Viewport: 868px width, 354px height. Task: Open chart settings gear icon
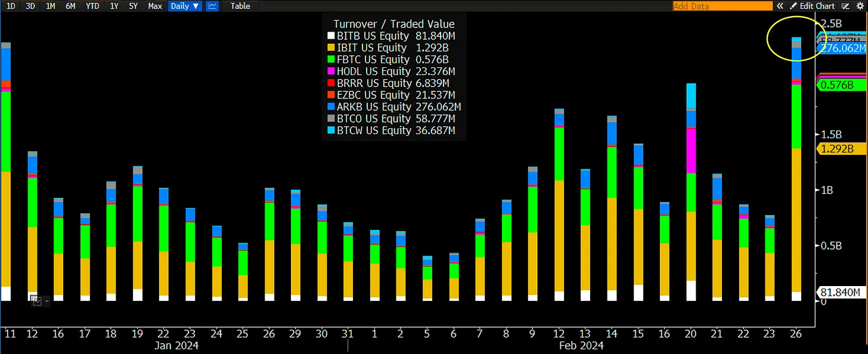(x=861, y=6)
